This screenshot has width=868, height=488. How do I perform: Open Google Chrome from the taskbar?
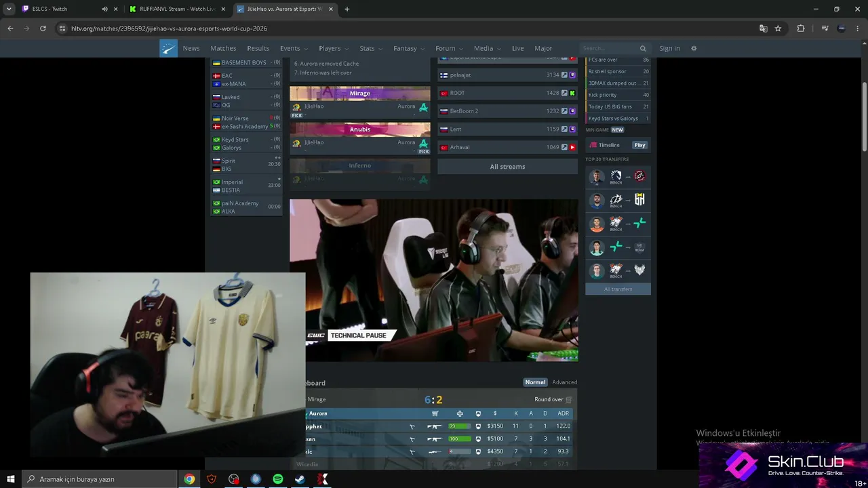189,479
